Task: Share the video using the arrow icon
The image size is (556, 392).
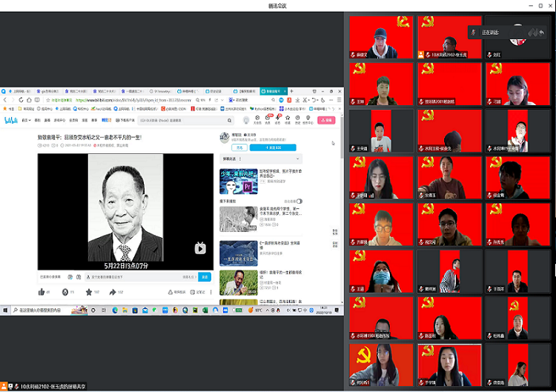Action: click(111, 292)
